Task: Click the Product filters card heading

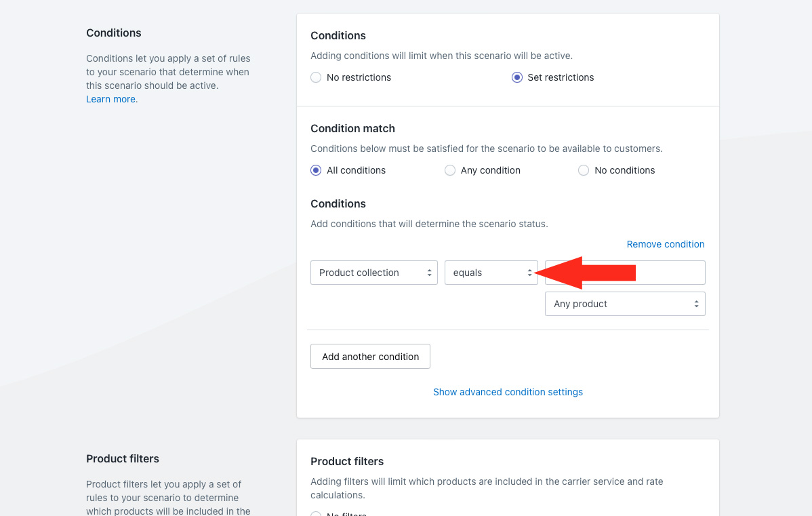Action: point(347,461)
